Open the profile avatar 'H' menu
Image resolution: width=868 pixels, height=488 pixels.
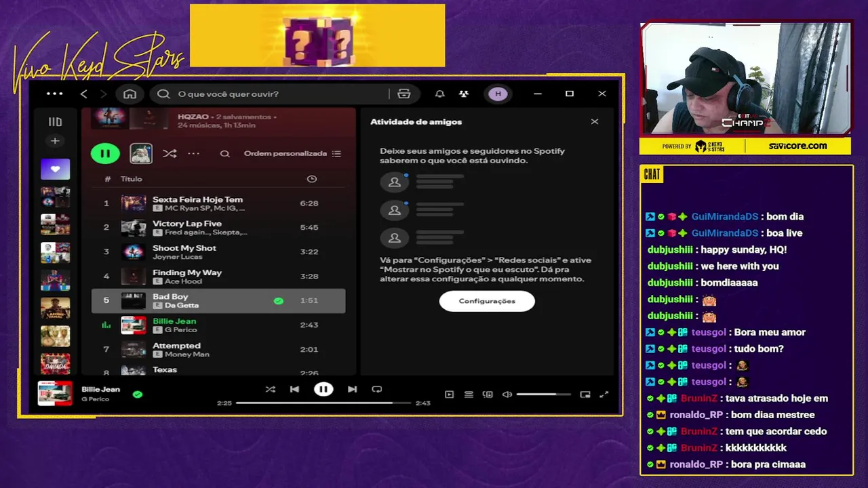498,94
